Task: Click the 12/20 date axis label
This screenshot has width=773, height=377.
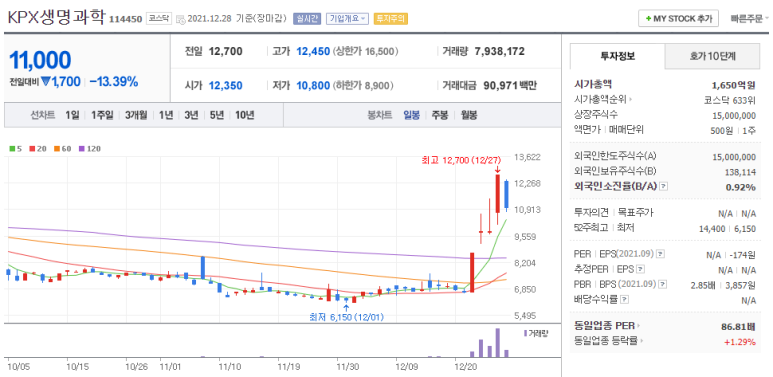Action: (x=465, y=367)
